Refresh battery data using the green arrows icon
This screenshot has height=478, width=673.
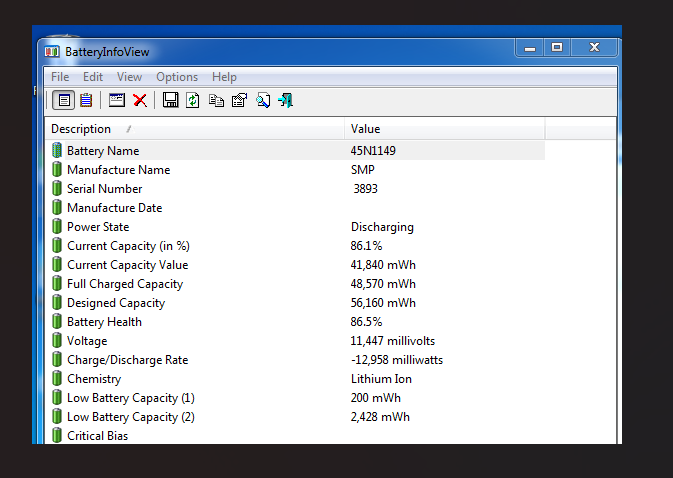pyautogui.click(x=193, y=100)
